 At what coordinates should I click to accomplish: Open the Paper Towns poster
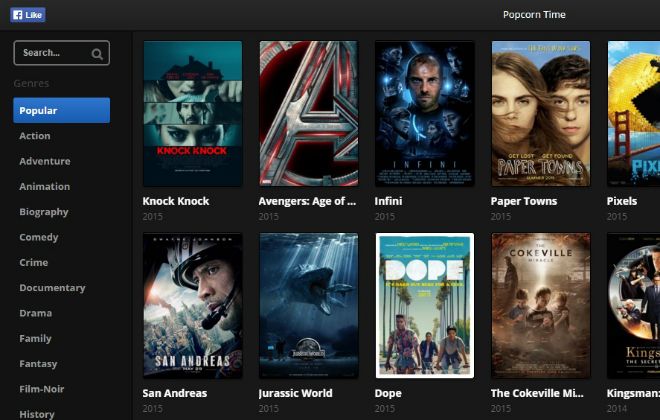pos(541,114)
